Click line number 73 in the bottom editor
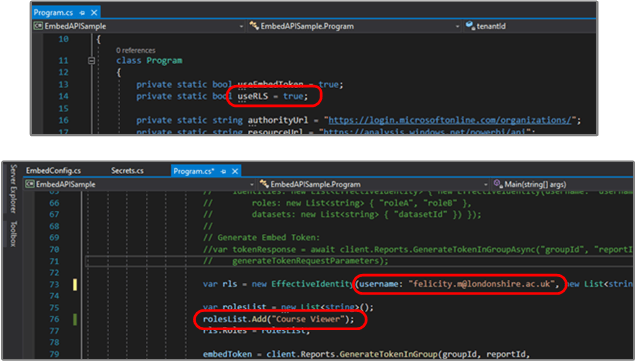Image resolution: width=636 pixels, height=361 pixels. (54, 284)
